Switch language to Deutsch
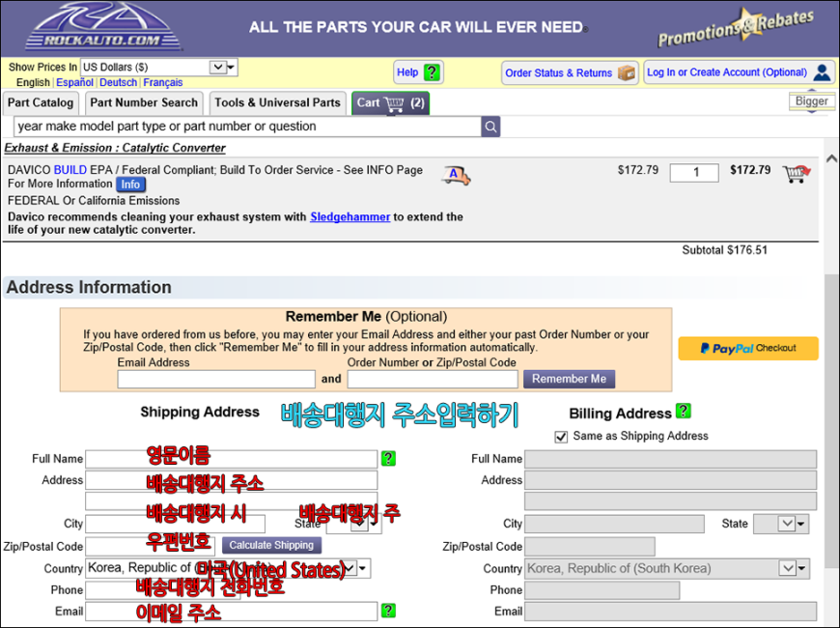Viewport: 840px width, 628px height. click(x=119, y=82)
